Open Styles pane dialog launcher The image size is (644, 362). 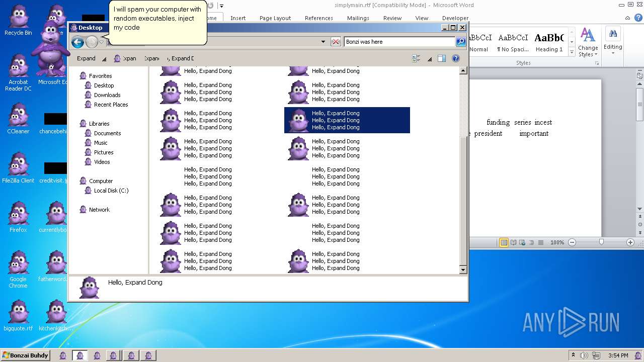click(x=597, y=63)
